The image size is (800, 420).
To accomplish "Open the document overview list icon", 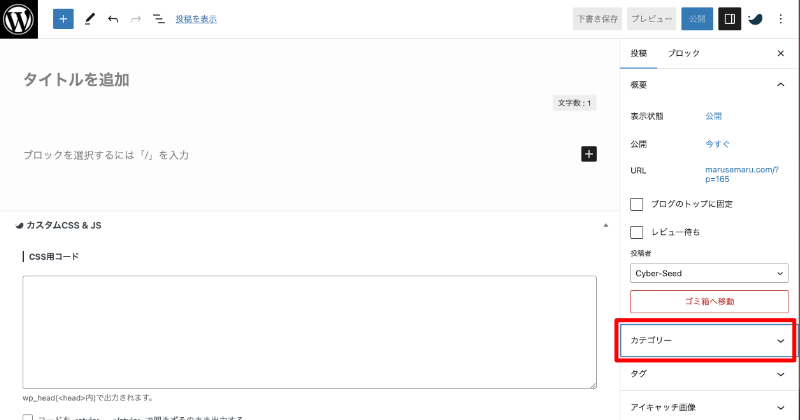I will [158, 19].
